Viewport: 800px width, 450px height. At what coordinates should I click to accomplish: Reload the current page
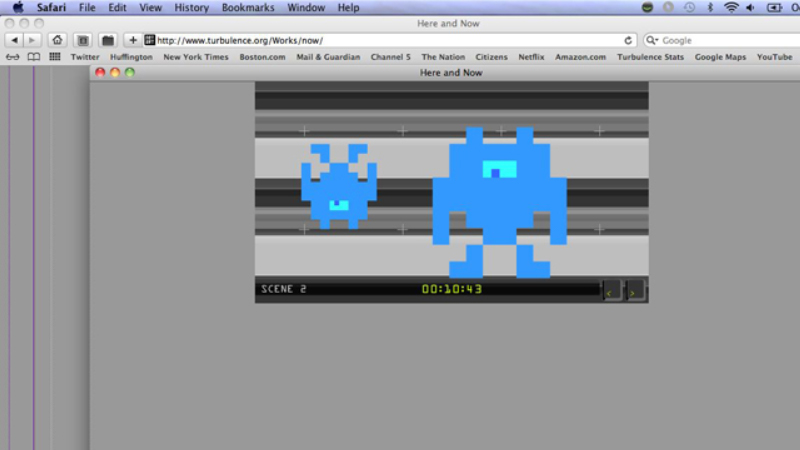(628, 40)
